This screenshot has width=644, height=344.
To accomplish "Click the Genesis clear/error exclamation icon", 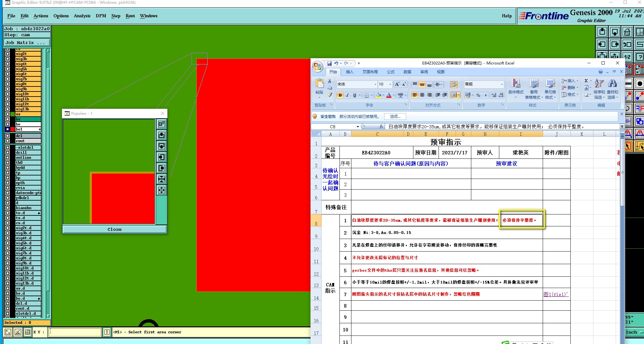I will pos(107,332).
